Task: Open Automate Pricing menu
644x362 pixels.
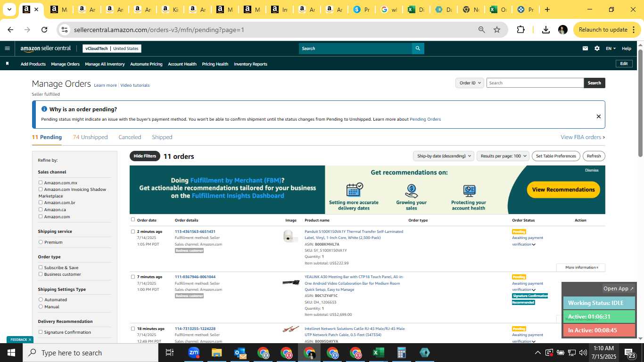Action: click(146, 64)
